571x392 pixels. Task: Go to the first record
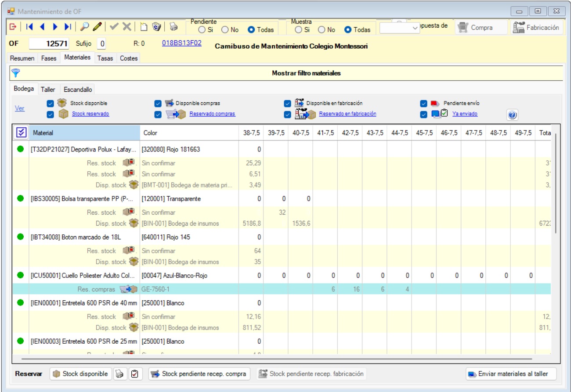coord(29,27)
